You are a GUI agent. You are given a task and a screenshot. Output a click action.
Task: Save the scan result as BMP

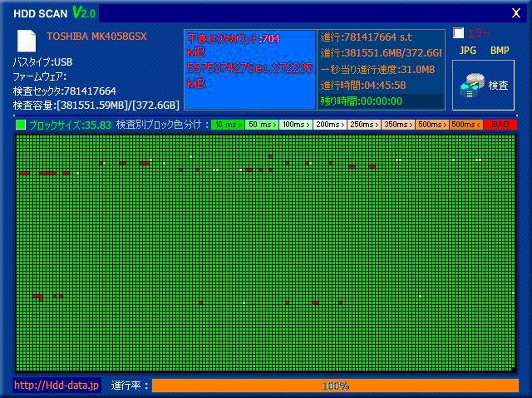(500, 51)
